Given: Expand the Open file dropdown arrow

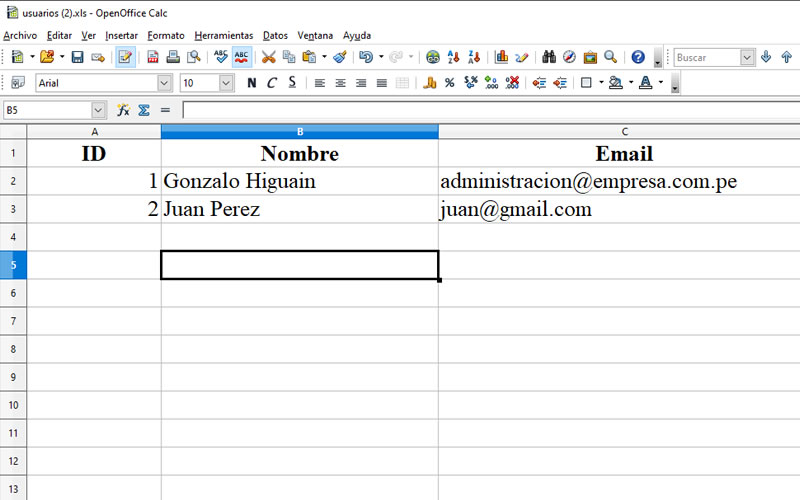Looking at the screenshot, I should point(62,57).
